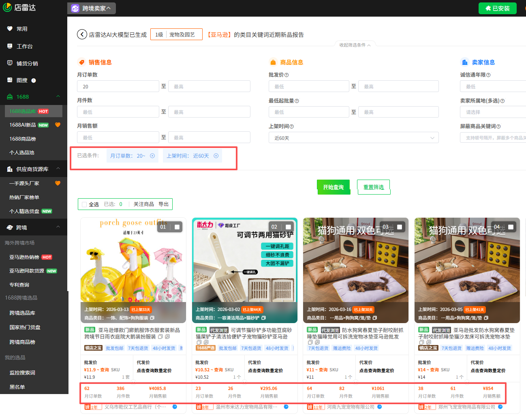Check product 02 cat litter scoop checkbox
The height and width of the screenshot is (420, 526).
pyautogui.click(x=289, y=227)
